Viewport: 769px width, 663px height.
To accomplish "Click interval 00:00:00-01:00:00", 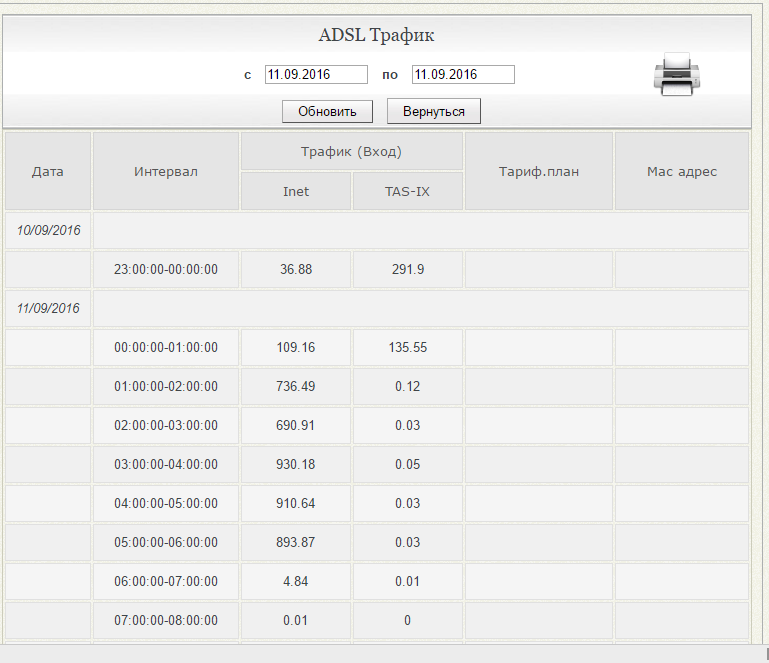I will (166, 347).
